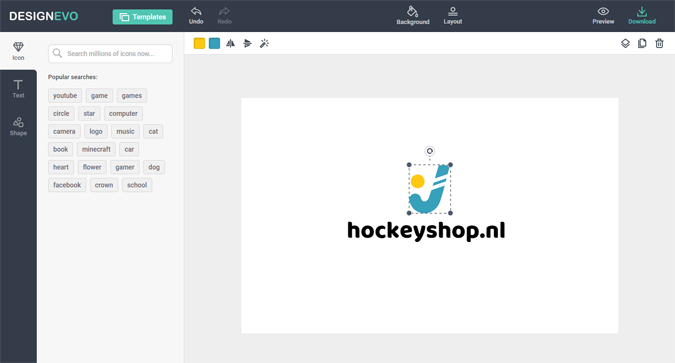
Task: Click the hockey stick icon on canvas
Action: [430, 189]
